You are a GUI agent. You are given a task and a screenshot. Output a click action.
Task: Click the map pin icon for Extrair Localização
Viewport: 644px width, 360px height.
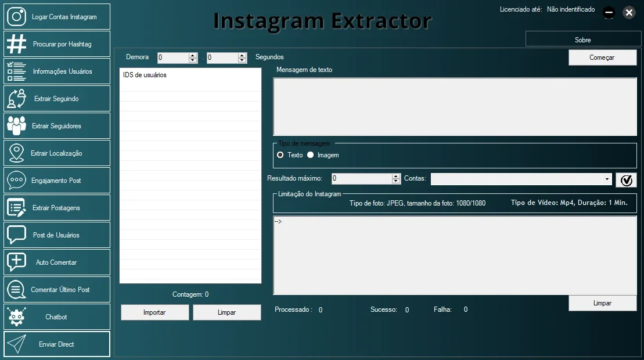tap(16, 153)
